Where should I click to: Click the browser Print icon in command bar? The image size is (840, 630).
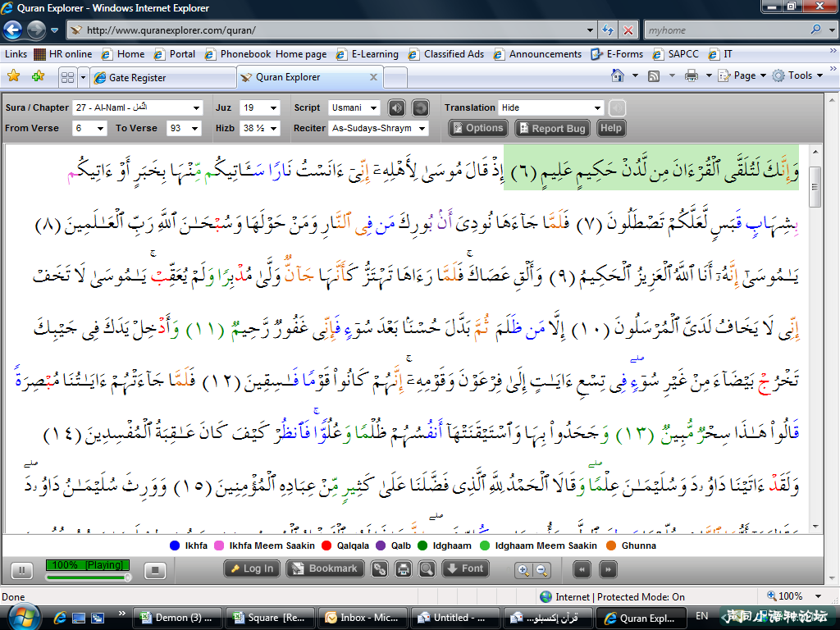click(692, 76)
